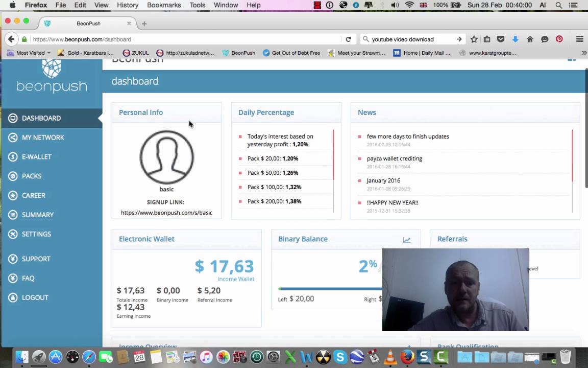Open the Trash in the Dock
The height and width of the screenshot is (368, 588).
click(x=565, y=357)
